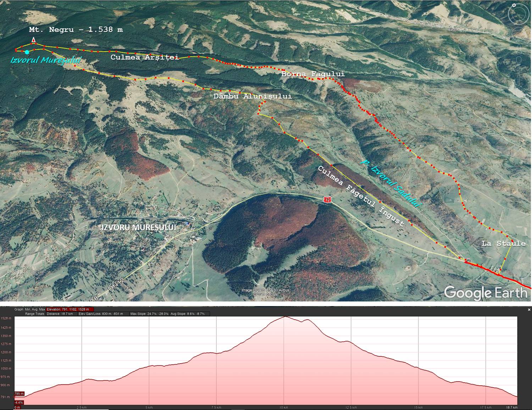
Task: Click the IZVORU MUREȘULUI village label
Action: click(139, 228)
